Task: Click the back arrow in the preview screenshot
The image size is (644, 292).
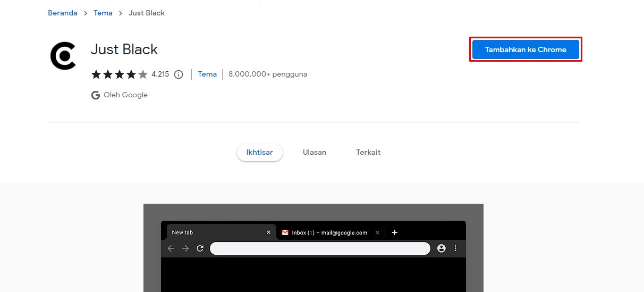Action: pos(171,248)
